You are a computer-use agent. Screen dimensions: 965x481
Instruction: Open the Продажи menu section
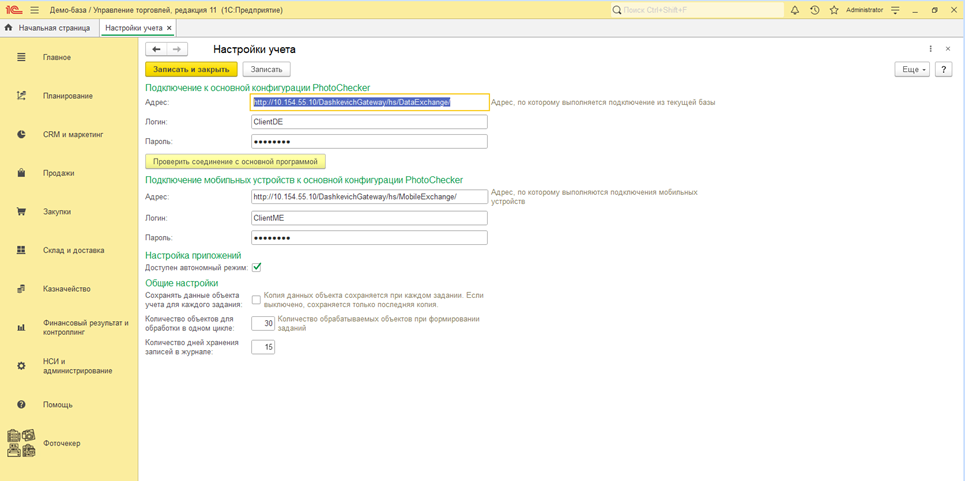coord(22,173)
